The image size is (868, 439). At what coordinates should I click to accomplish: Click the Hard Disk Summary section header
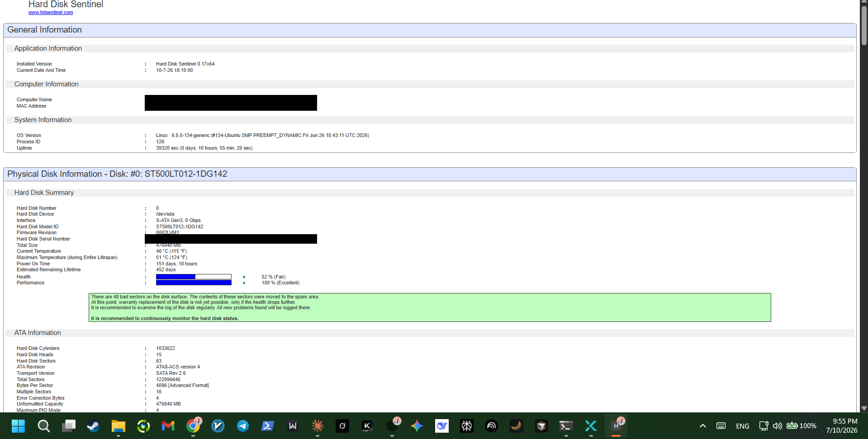[x=44, y=193]
